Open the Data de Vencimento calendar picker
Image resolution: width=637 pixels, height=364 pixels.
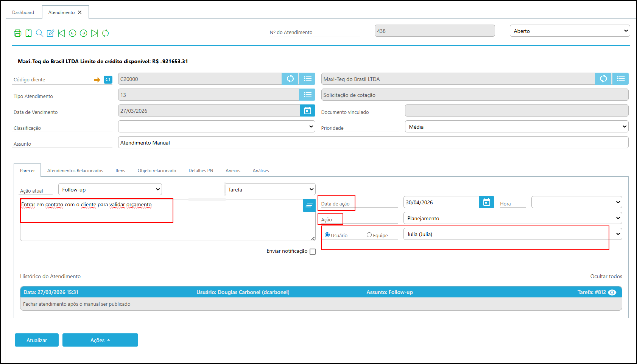[x=307, y=110]
